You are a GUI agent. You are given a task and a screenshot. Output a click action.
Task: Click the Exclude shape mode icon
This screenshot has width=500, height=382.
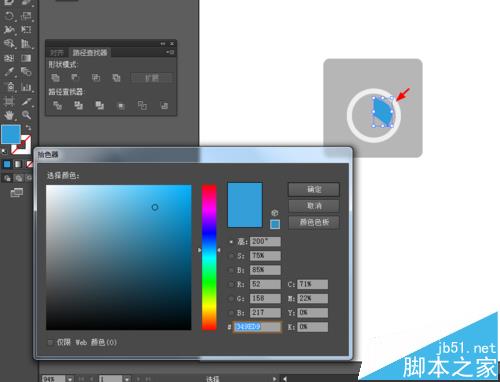click(116, 78)
